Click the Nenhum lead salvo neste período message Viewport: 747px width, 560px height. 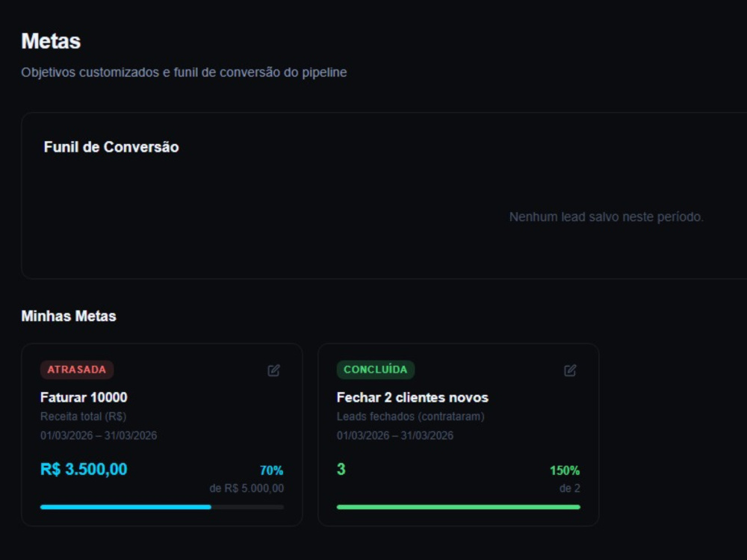coord(607,217)
